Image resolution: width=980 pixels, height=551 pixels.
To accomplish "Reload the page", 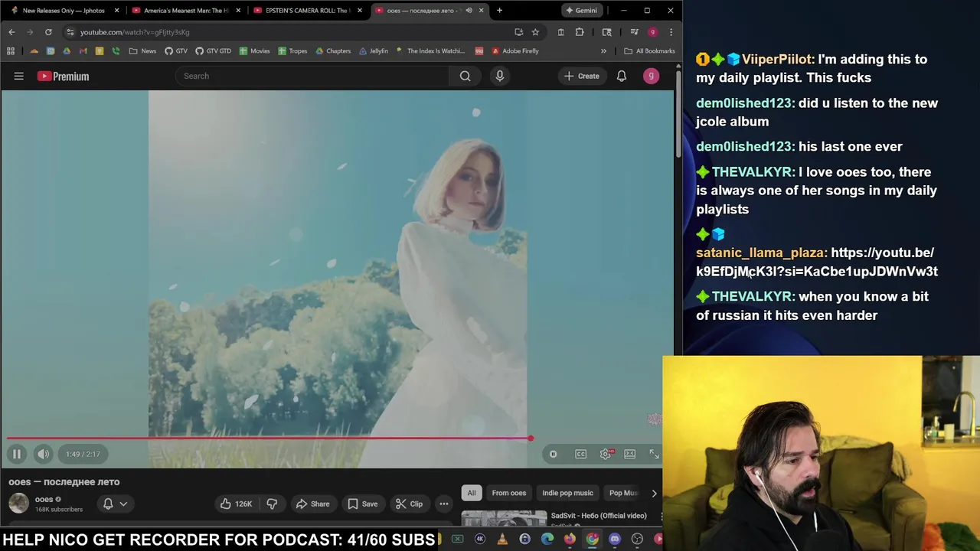I will click(x=48, y=32).
